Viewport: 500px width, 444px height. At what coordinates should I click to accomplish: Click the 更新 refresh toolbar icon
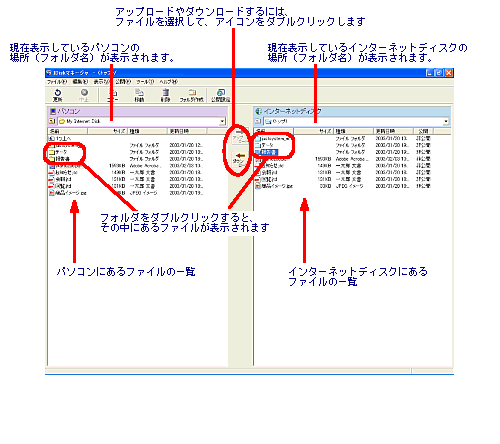pyautogui.click(x=58, y=95)
